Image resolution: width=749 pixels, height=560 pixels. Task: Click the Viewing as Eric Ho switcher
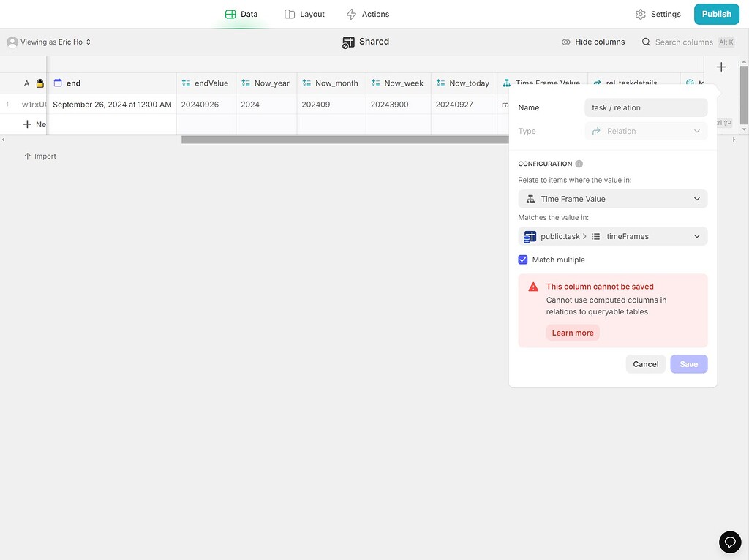click(x=48, y=42)
